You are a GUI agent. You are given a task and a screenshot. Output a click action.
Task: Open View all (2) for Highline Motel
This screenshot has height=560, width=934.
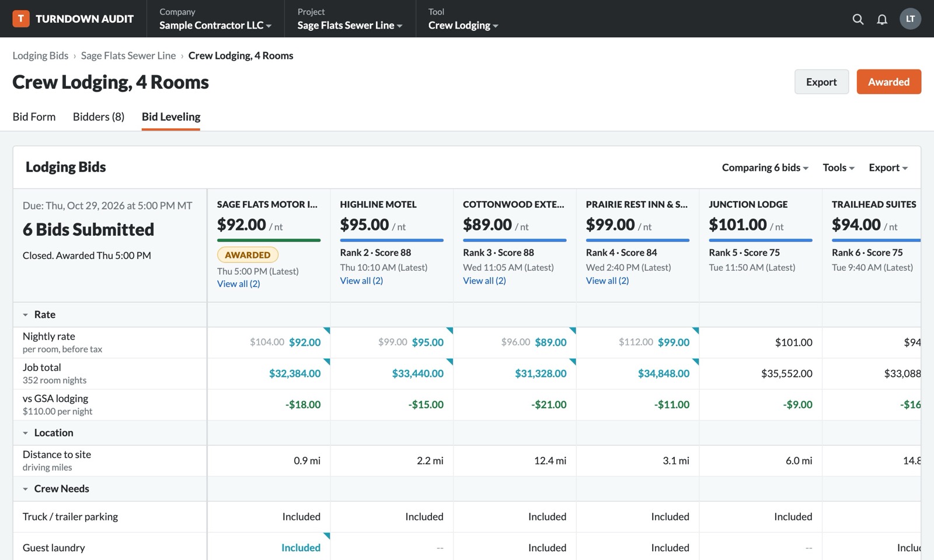click(x=361, y=281)
